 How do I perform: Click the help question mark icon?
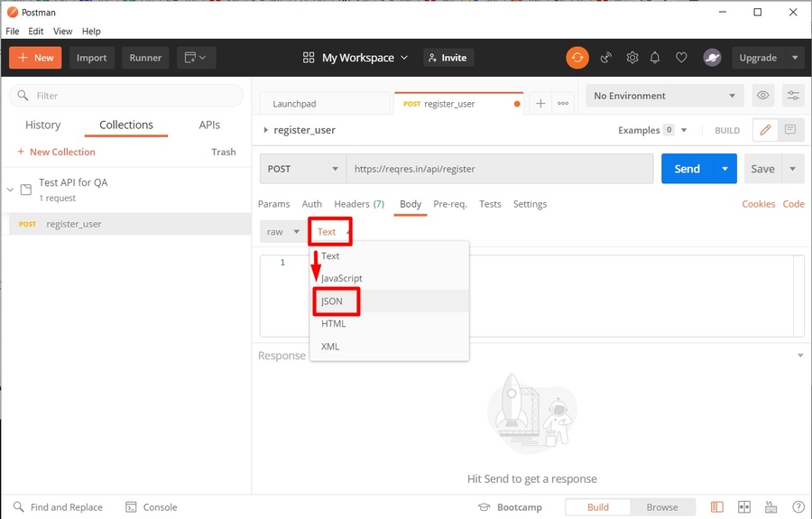point(798,507)
